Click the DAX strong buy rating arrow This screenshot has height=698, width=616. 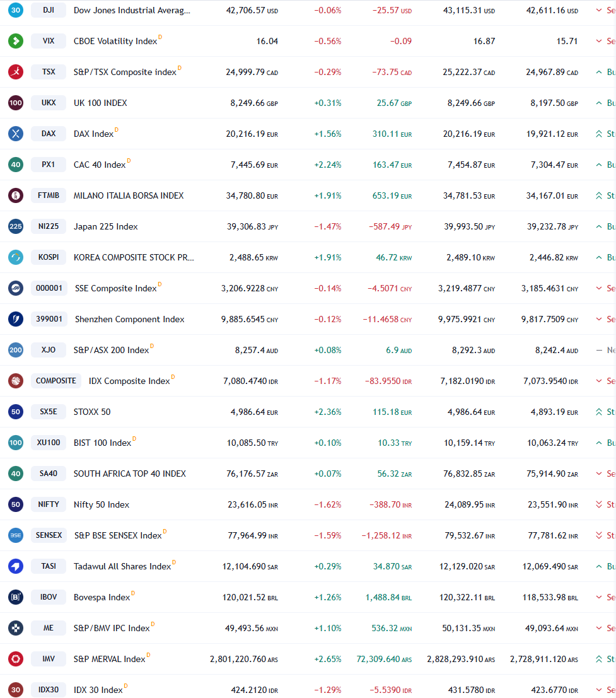598,134
